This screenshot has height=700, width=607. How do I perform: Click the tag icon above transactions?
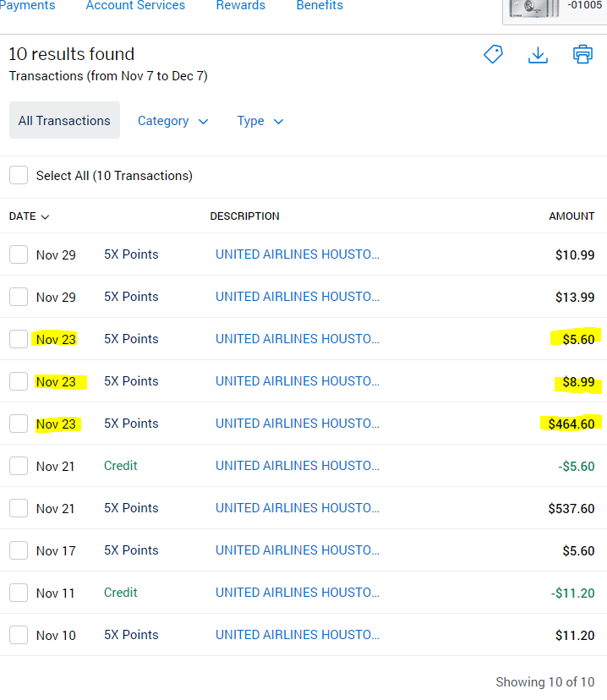[493, 55]
